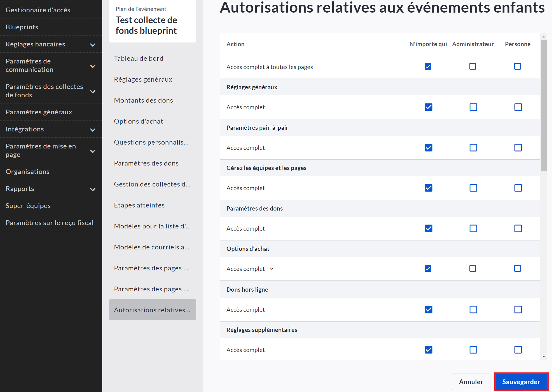Click the scrollbar down arrow in permissions table

coord(544,356)
